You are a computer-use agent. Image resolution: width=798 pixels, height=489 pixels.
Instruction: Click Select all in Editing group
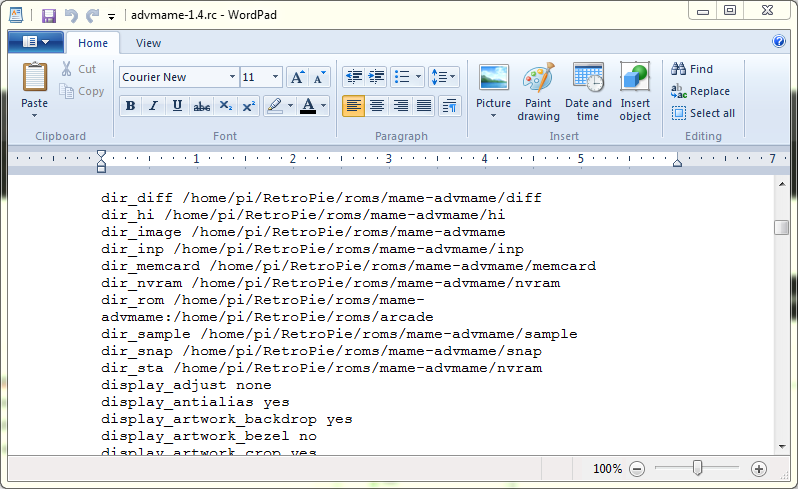pyautogui.click(x=703, y=113)
